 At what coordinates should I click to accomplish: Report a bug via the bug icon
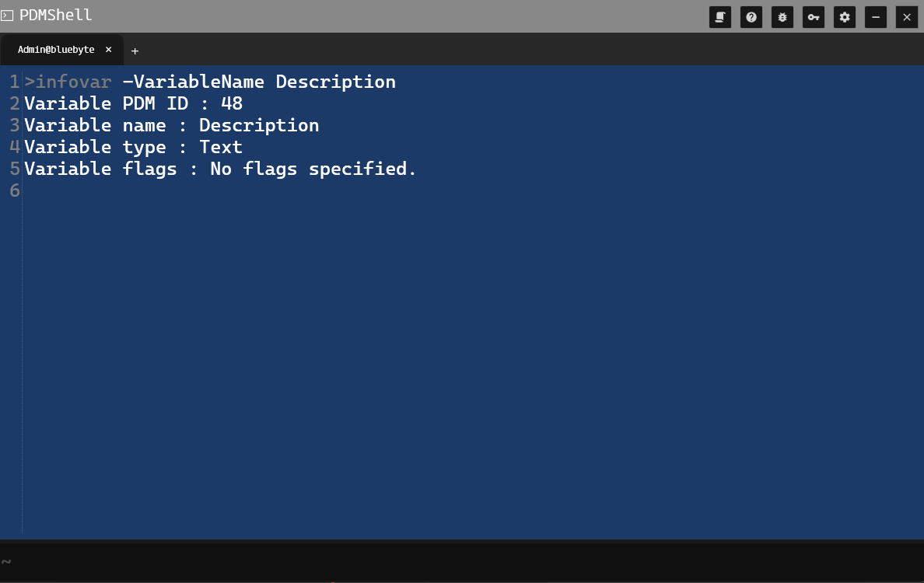782,16
